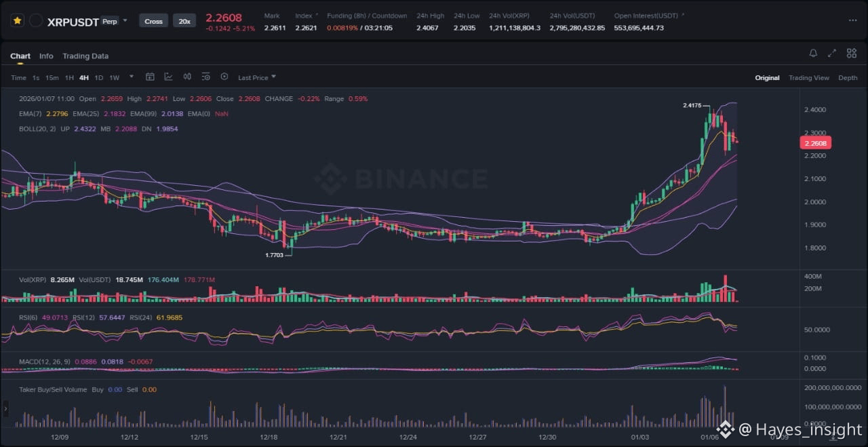The width and height of the screenshot is (868, 447).
Task: Click Funding (8h) / Countdown label
Action: (367, 16)
